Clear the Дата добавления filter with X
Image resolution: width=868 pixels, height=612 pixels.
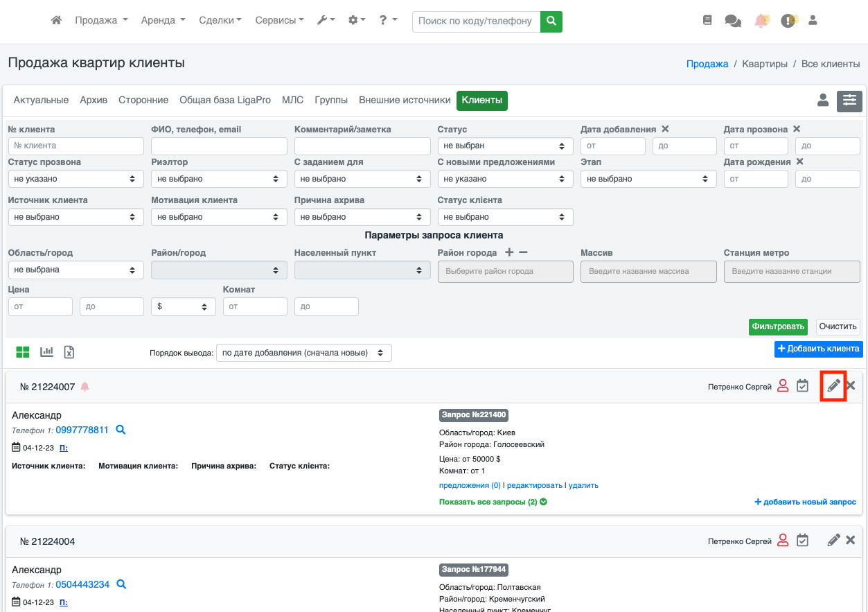coord(665,129)
